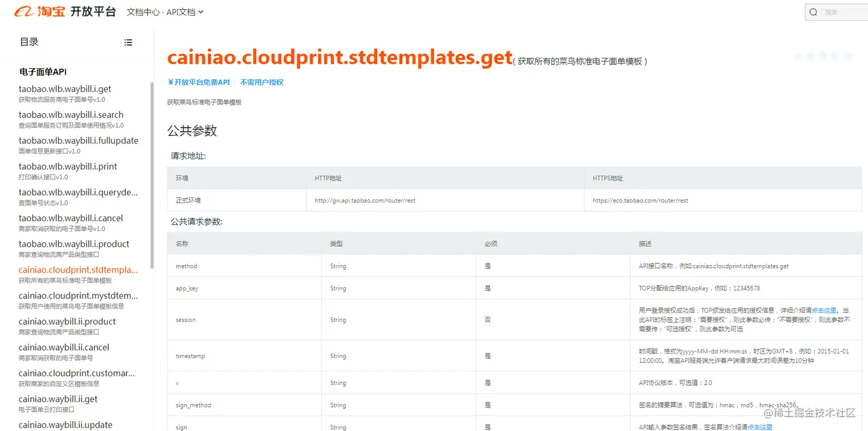Click the 否 value in session row
Screen dimensions: 868x431
coord(488,320)
